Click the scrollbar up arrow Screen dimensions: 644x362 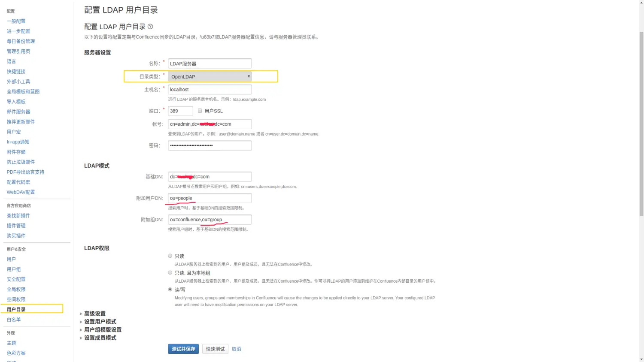point(641,3)
